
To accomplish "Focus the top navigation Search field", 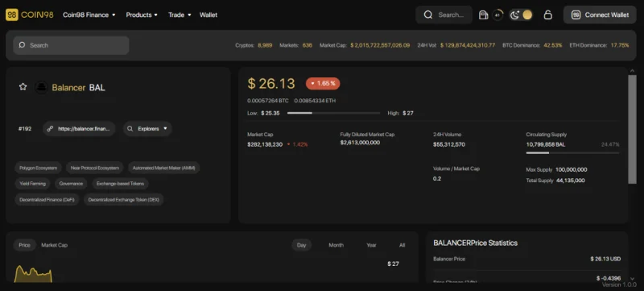I will [444, 15].
